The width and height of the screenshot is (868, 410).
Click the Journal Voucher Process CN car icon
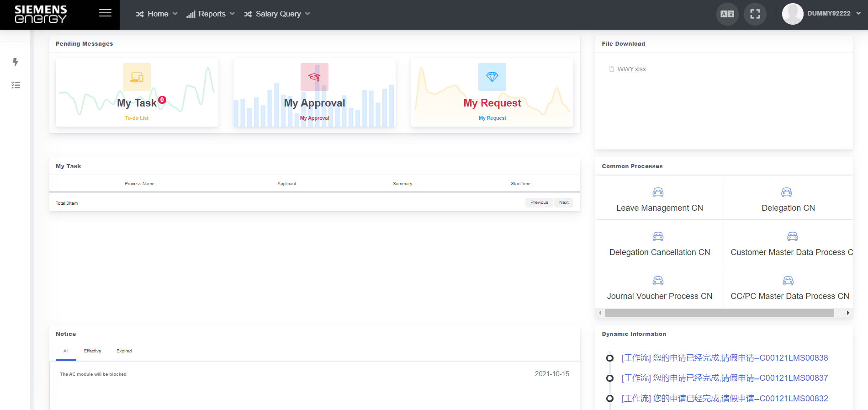658,281
